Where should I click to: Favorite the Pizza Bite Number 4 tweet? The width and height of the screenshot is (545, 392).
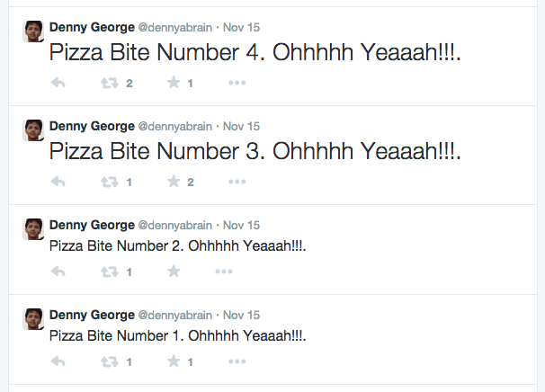pos(174,84)
